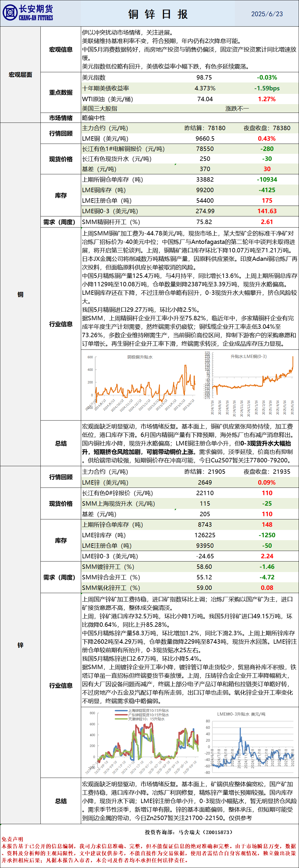Screen dimensions: 299x868
Task: Click the -10934 warrant inventory change
Action: (267, 180)
